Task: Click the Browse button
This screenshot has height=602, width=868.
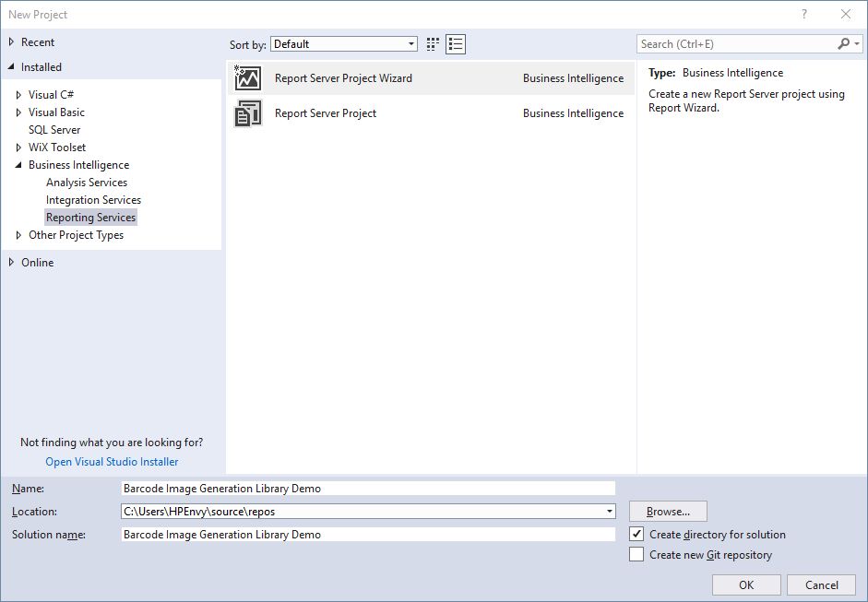Action: [668, 512]
